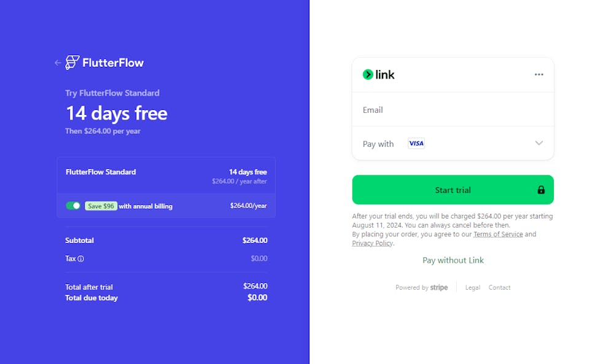Choose Pay without Link
Screen dimensions: 614x364
click(453, 260)
